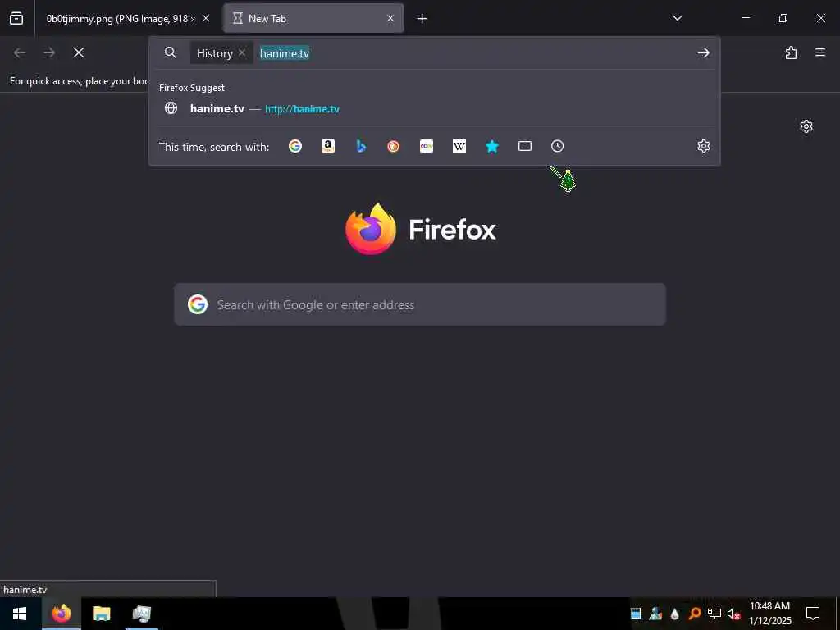This screenshot has width=840, height=630.
Task: Close the New Tab tab
Action: [390, 19]
